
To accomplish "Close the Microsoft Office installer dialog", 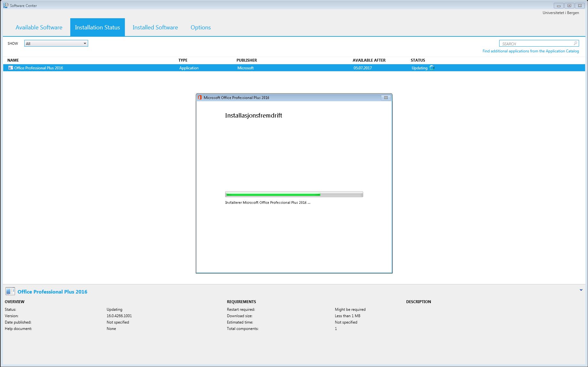I will [386, 97].
